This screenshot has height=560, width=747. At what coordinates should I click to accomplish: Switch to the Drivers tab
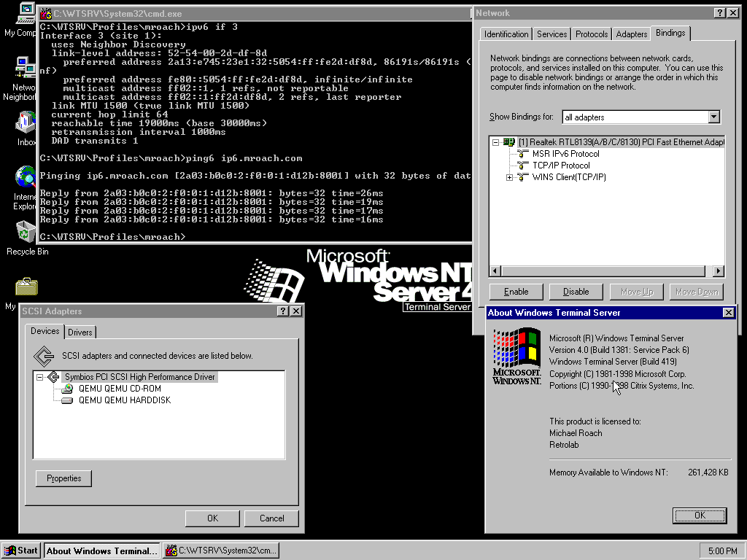coord(80,332)
